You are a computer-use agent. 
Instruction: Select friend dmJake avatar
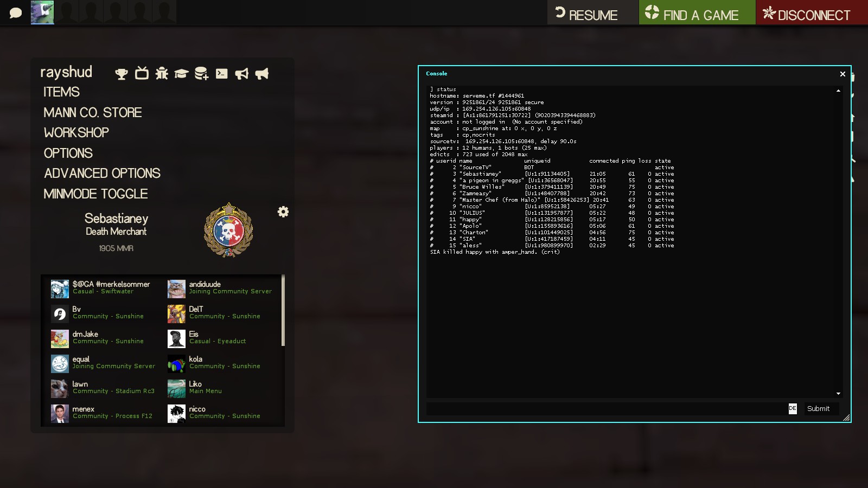pos(60,339)
